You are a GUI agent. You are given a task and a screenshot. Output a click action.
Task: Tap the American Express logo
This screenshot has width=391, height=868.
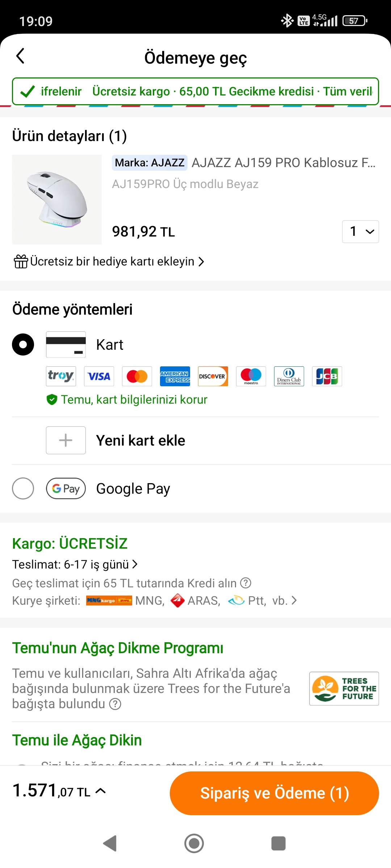[x=175, y=376]
